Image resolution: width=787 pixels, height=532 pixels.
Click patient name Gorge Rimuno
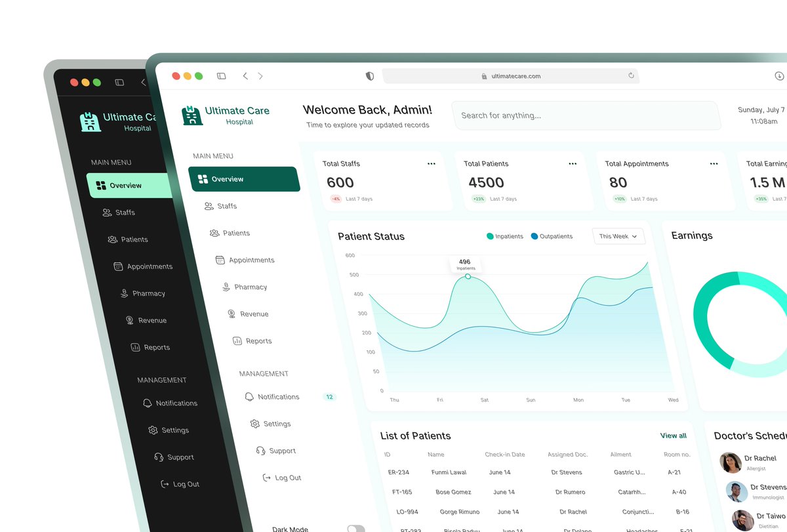tap(460, 512)
